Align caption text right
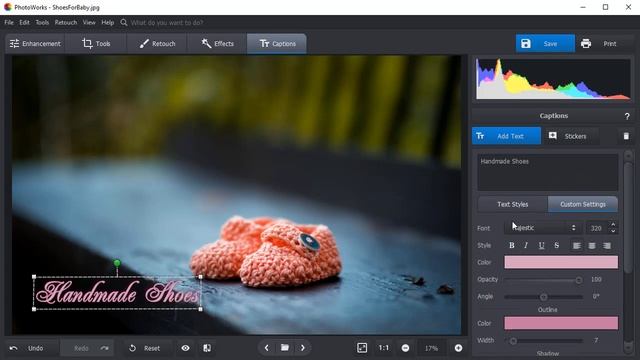Image resolution: width=640 pixels, height=360 pixels. click(x=607, y=246)
